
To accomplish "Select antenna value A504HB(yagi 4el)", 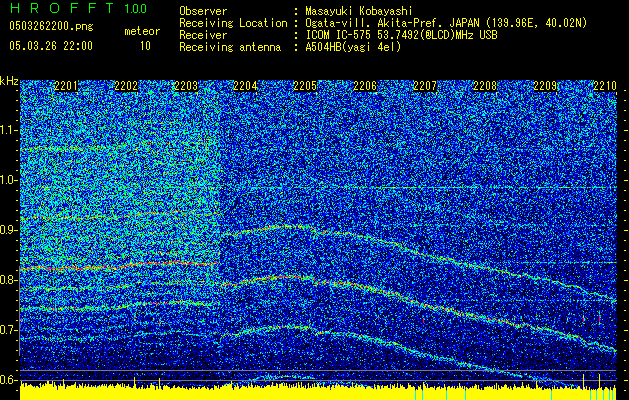I will [353, 47].
